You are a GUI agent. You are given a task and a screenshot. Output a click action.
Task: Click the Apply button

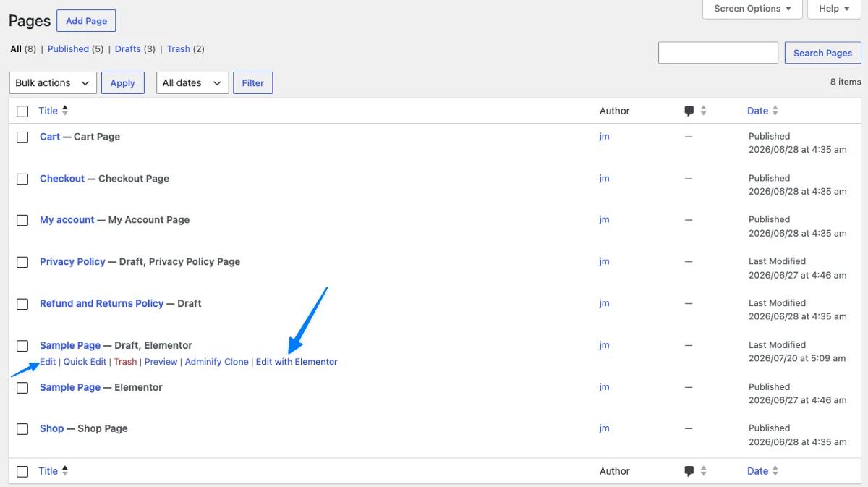point(122,83)
